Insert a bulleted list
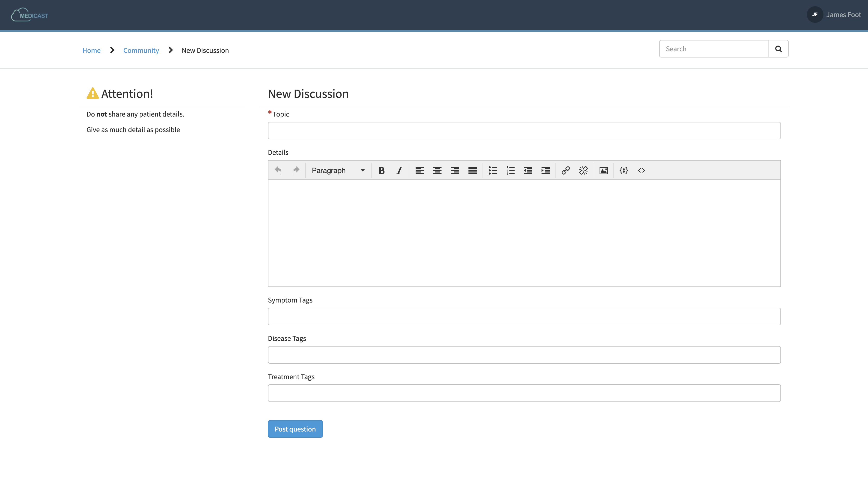The image size is (868, 489). point(493,170)
